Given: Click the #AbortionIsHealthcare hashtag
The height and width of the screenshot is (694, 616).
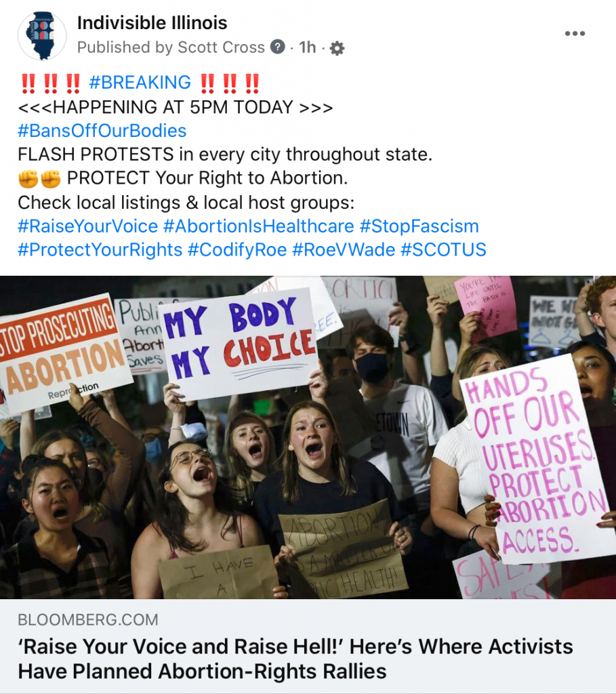Looking at the screenshot, I should (x=258, y=226).
